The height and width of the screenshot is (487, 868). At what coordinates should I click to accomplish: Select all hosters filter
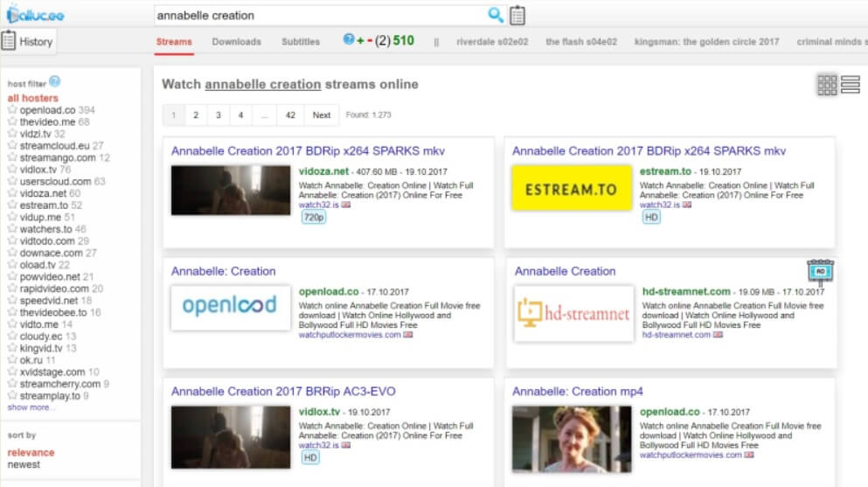(x=32, y=98)
